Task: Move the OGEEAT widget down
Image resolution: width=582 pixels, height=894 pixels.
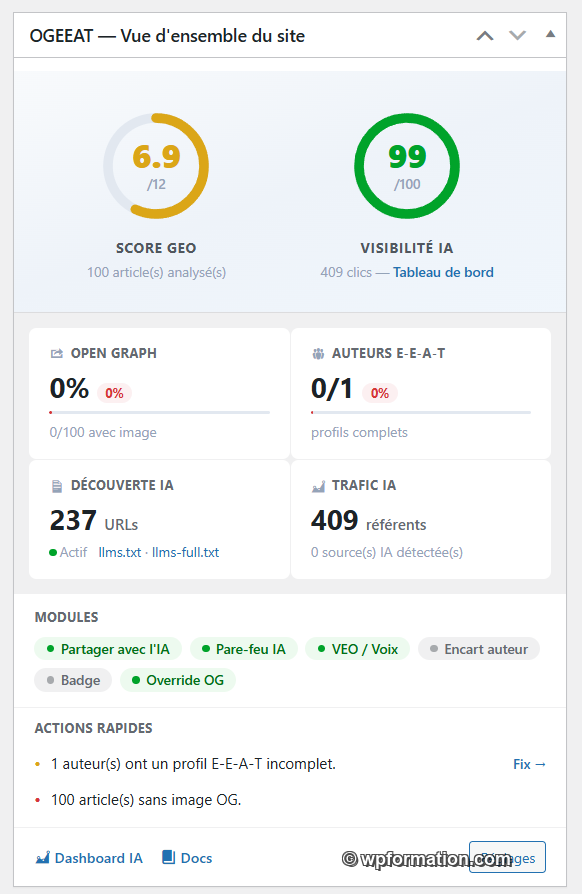Action: pos(518,36)
